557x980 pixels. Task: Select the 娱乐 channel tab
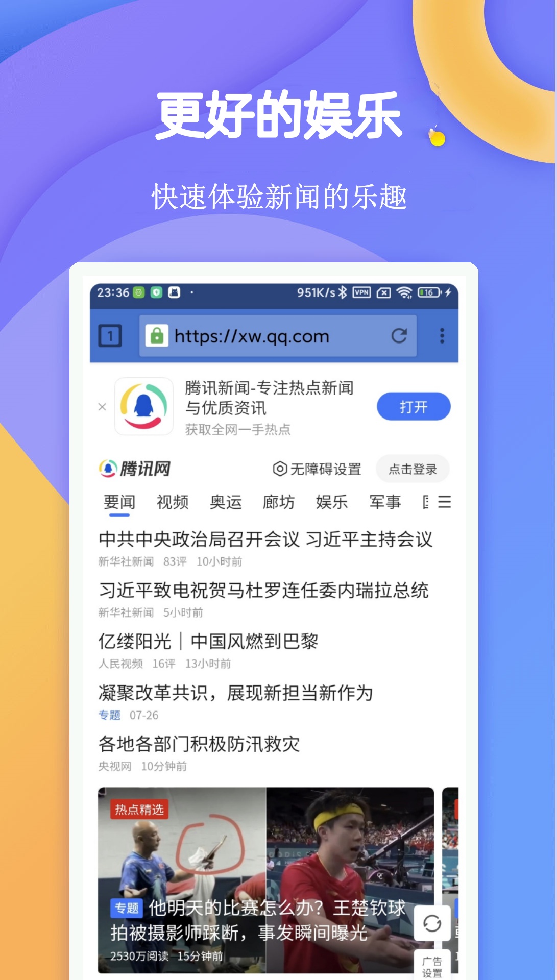pyautogui.click(x=332, y=502)
